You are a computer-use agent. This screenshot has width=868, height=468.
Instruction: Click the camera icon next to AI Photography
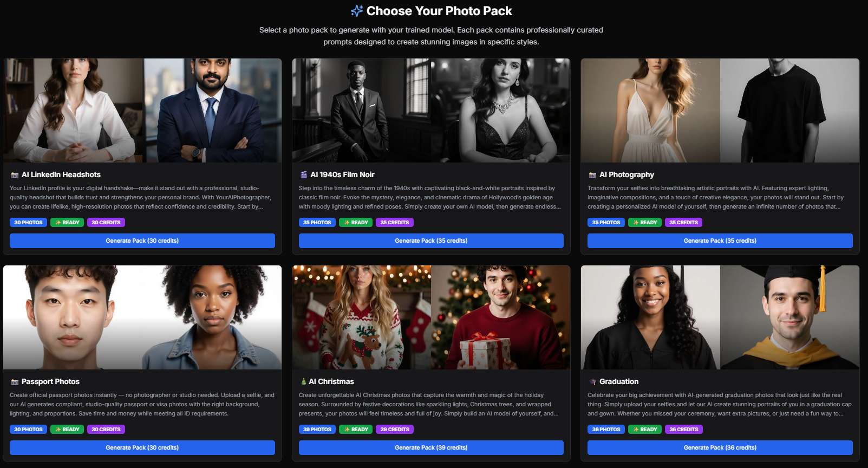pos(592,174)
